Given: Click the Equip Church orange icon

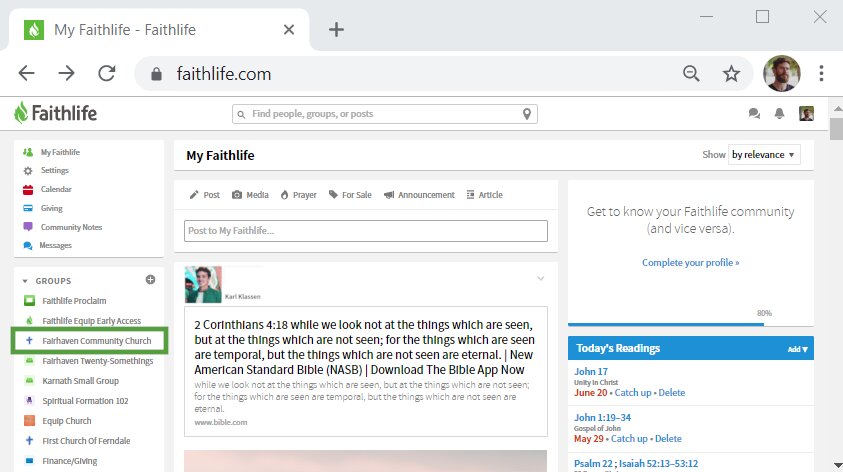Looking at the screenshot, I should click(30, 420).
